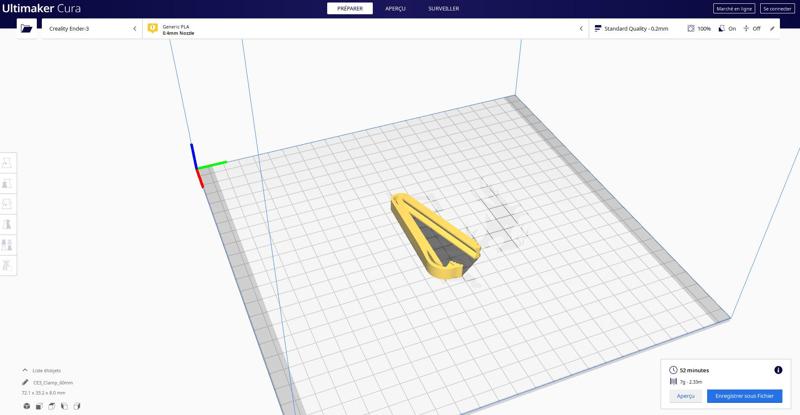Screen dimensions: 800x415
Task: Click the Ultimaker Cura logo
Action: [x=41, y=9]
